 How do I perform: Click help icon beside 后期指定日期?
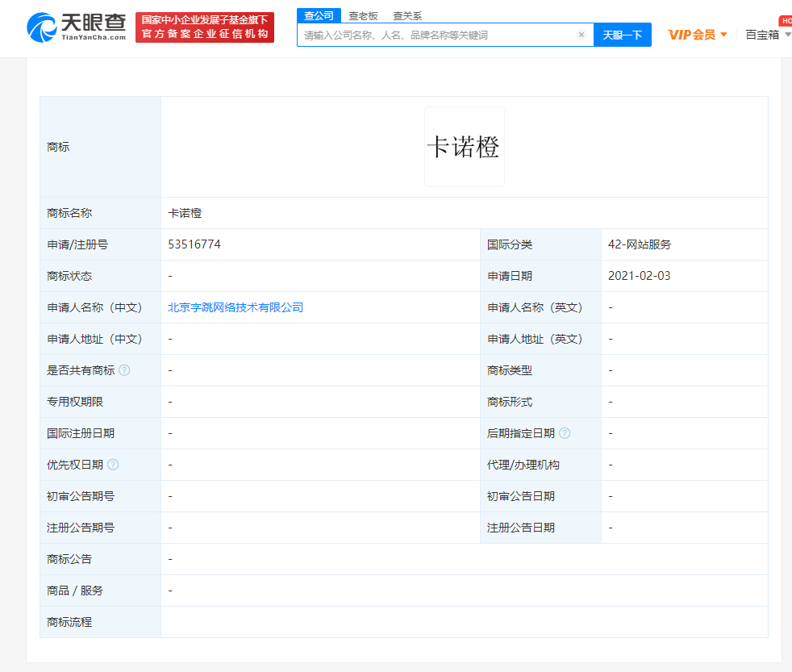pyautogui.click(x=565, y=433)
